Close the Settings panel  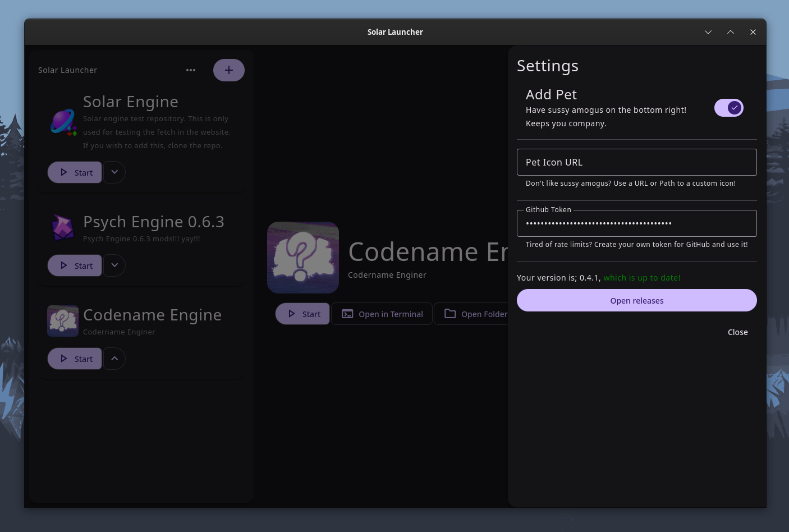pos(737,332)
